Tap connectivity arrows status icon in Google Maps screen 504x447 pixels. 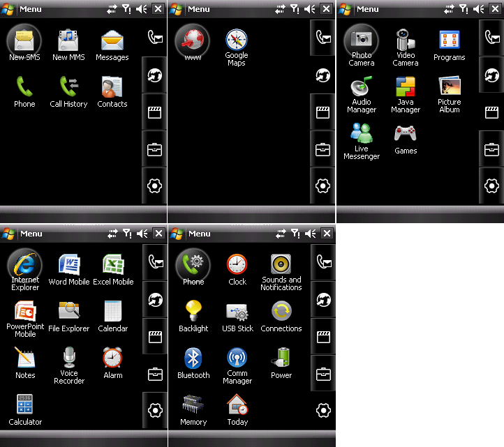(280, 9)
